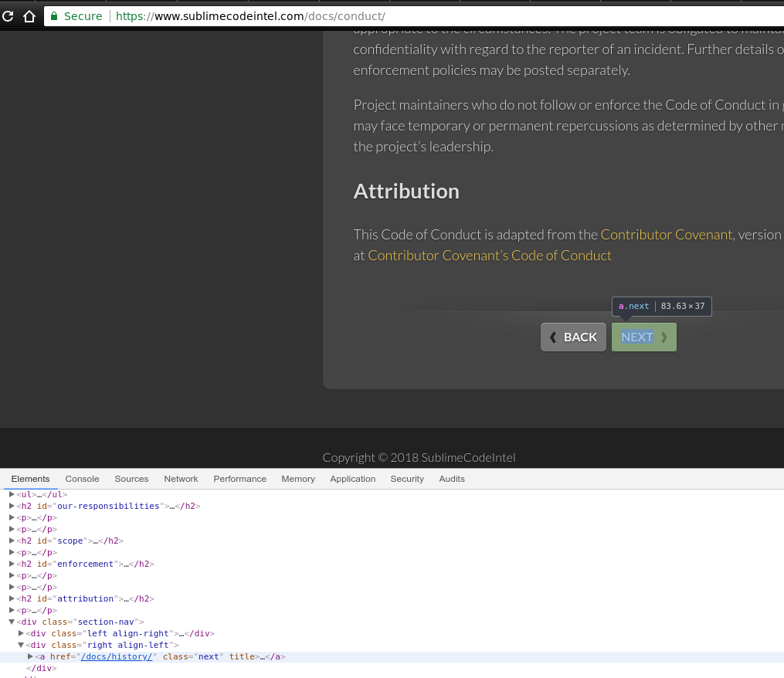Collapse the div section-nav node
The width and height of the screenshot is (784, 678).
tap(12, 622)
